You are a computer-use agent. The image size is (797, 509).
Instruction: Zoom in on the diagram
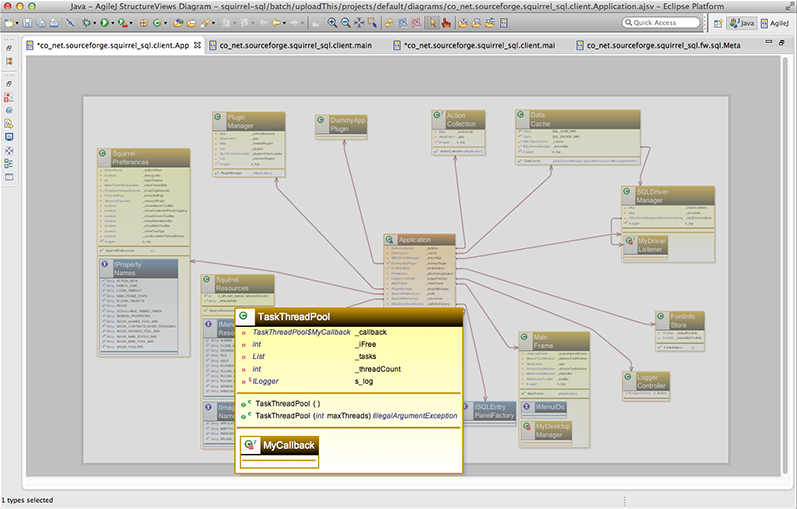click(x=332, y=22)
